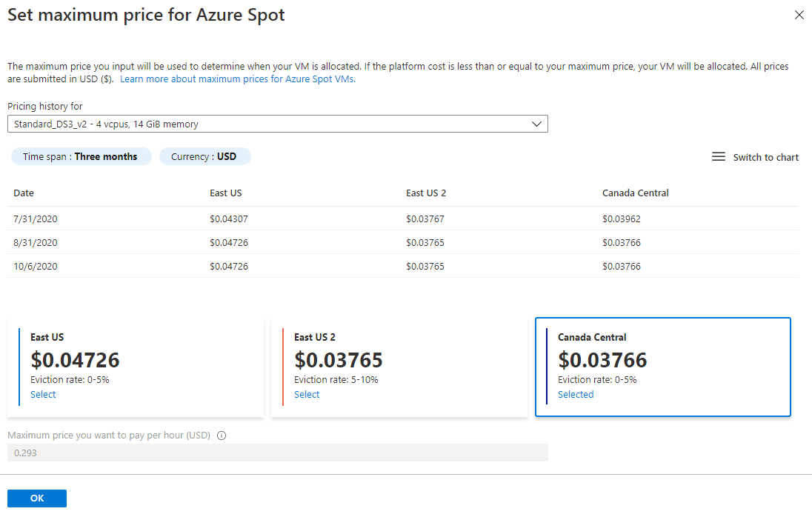Click the list view icon beside Switch to chart
The height and width of the screenshot is (517, 812).
(x=718, y=156)
